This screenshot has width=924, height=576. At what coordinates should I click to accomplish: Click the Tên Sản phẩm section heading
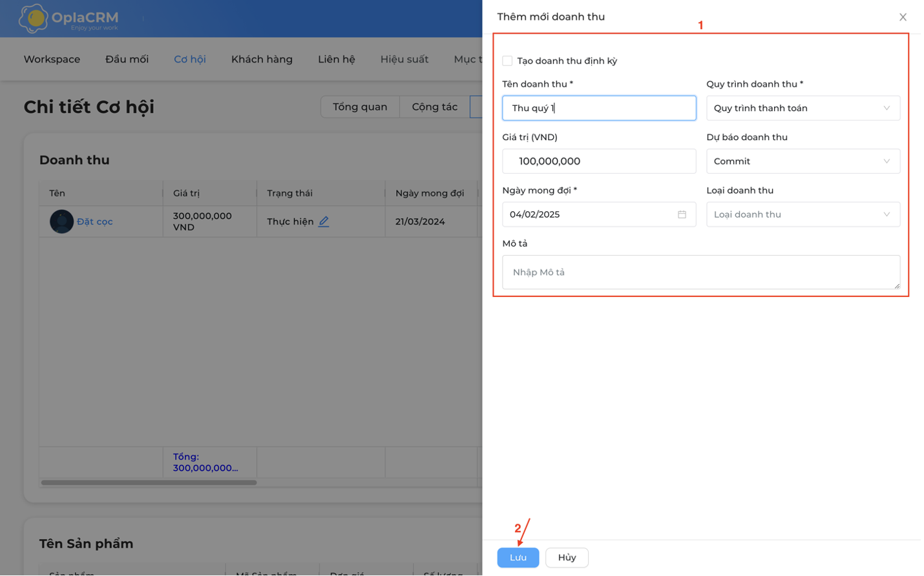tap(86, 544)
